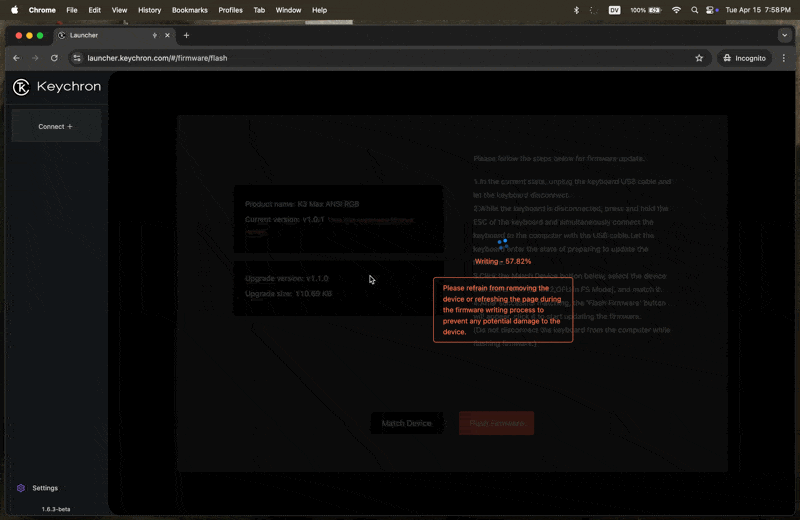Image resolution: width=800 pixels, height=520 pixels.
Task: Click the Bluetooth menu bar icon
Action: coord(576,10)
